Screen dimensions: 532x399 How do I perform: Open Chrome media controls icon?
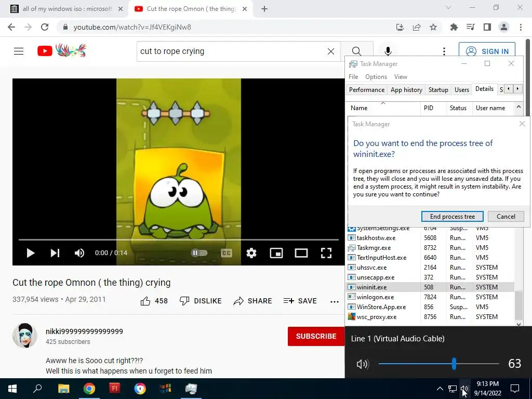pyautogui.click(x=471, y=27)
